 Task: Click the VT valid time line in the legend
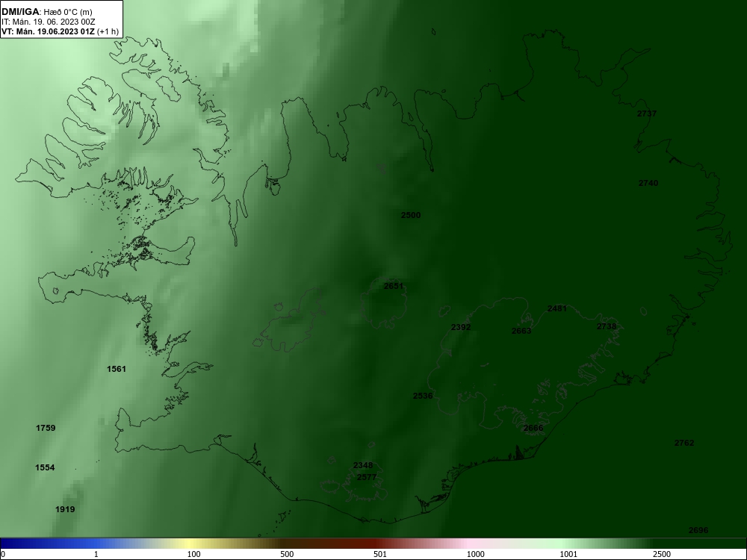[60, 32]
